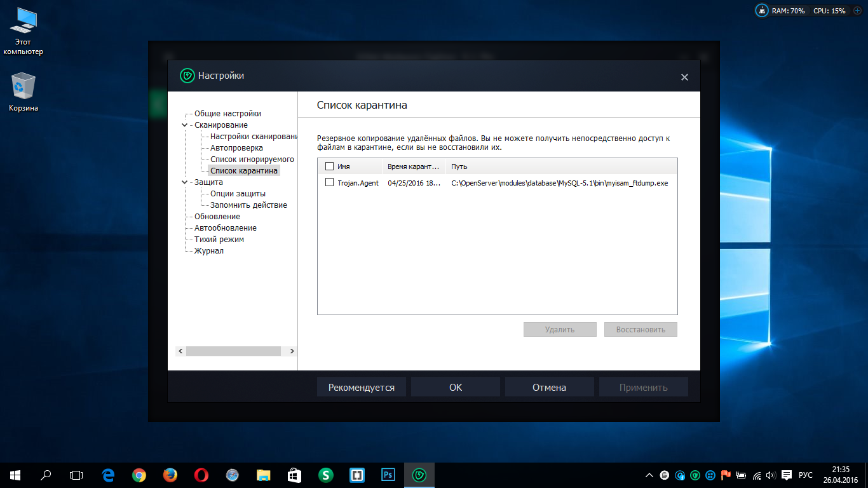Check the Trojan.Agent quarantine entry checkbox
This screenshot has height=488, width=868.
pyautogui.click(x=329, y=182)
